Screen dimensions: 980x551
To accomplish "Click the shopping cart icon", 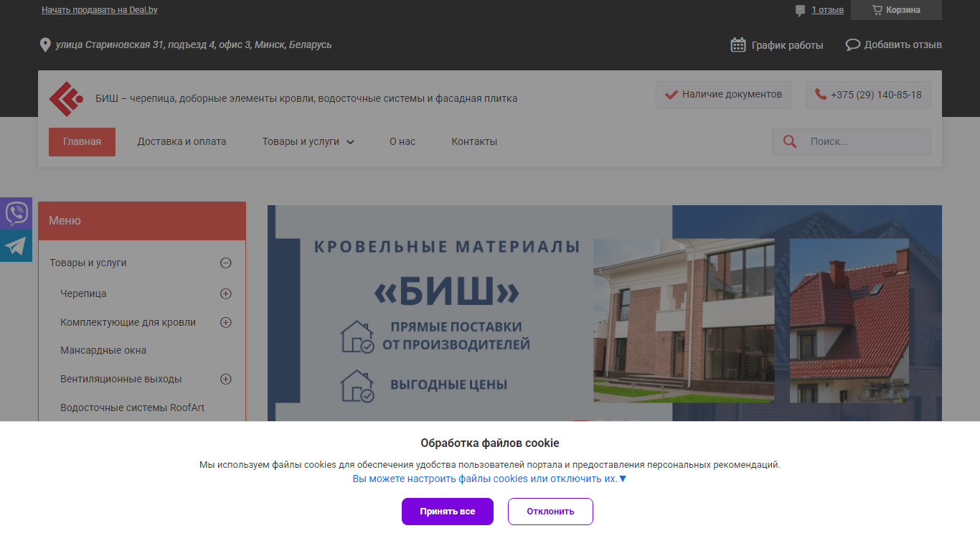I will [877, 10].
